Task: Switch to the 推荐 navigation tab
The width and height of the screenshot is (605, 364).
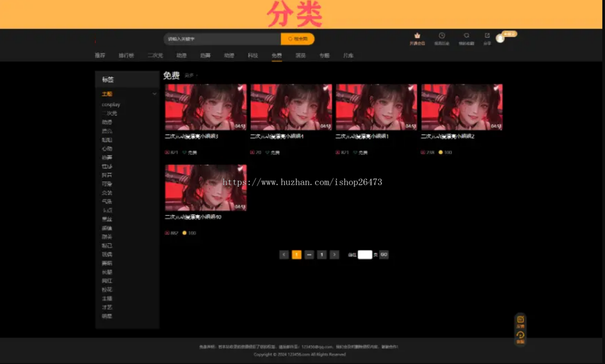Action: (100, 55)
